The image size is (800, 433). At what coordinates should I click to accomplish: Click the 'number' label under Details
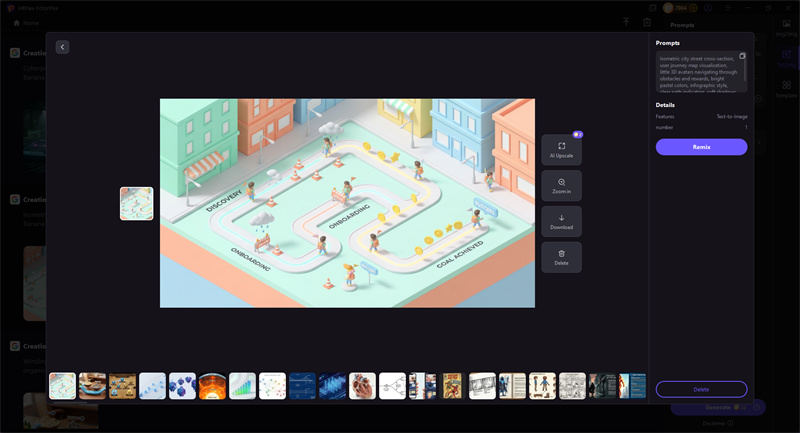tap(664, 128)
